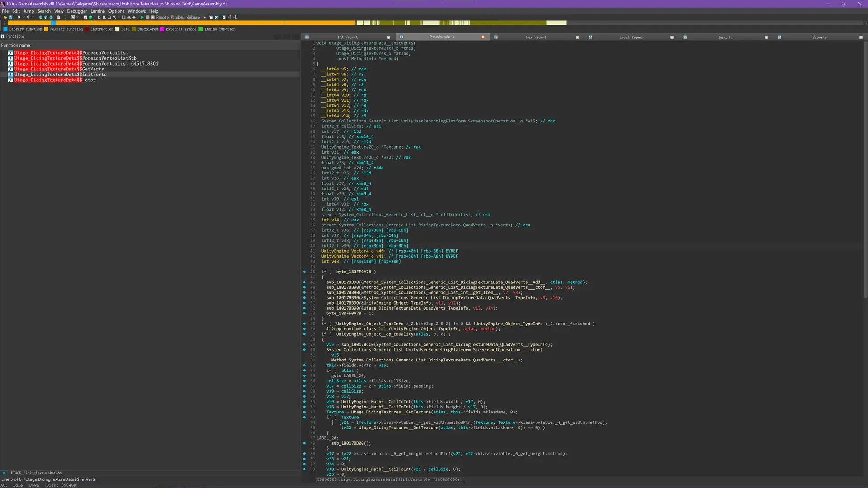Screen dimensions: 868x488
Task: Pause the process using pause icon
Action: (147, 17)
